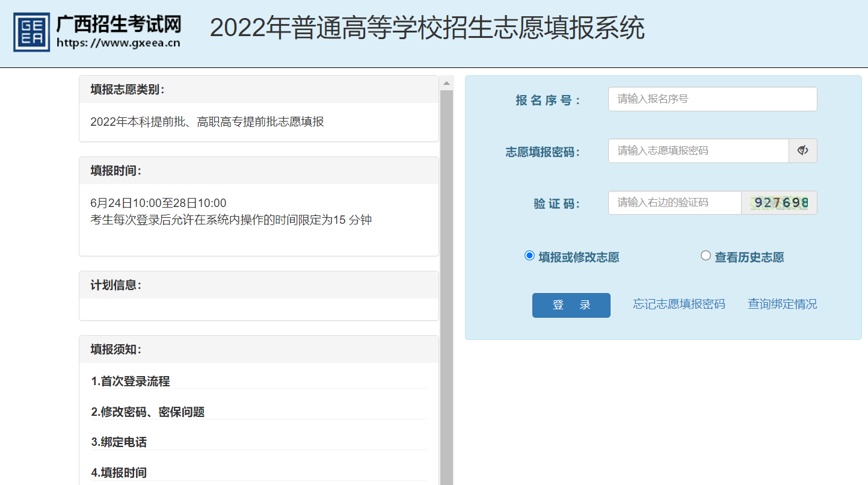The width and height of the screenshot is (868, 485).
Task: Click the 2022年本科提前批、高职高专提前批志愿填报 text
Action: point(207,122)
